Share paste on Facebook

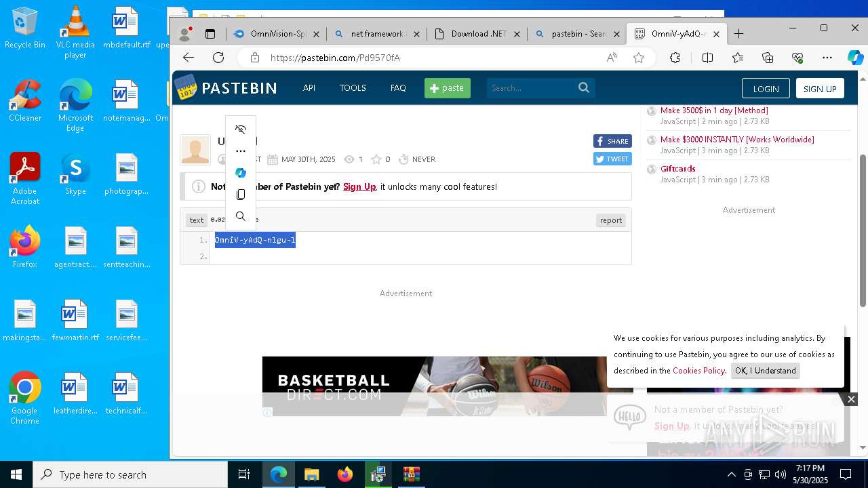[612, 141]
